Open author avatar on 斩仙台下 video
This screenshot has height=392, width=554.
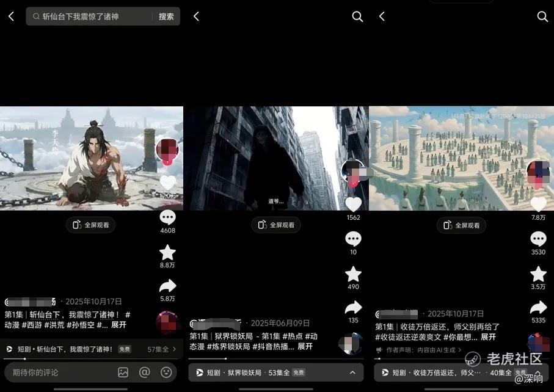[167, 150]
